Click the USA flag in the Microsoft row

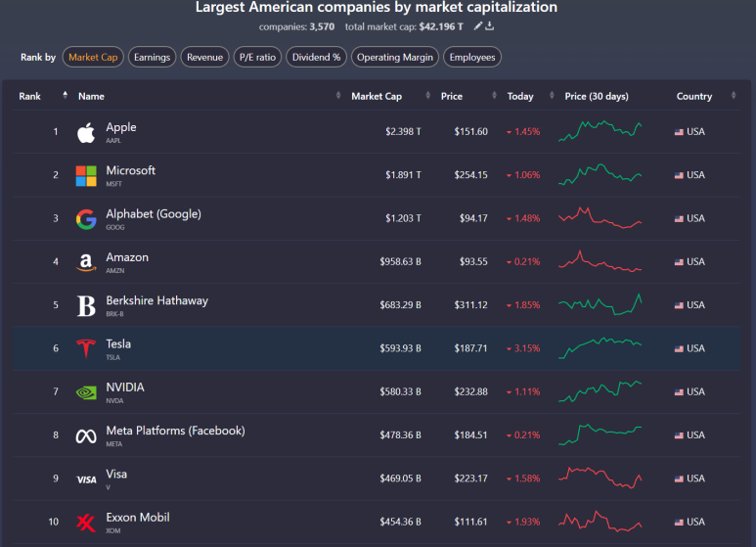coord(679,175)
